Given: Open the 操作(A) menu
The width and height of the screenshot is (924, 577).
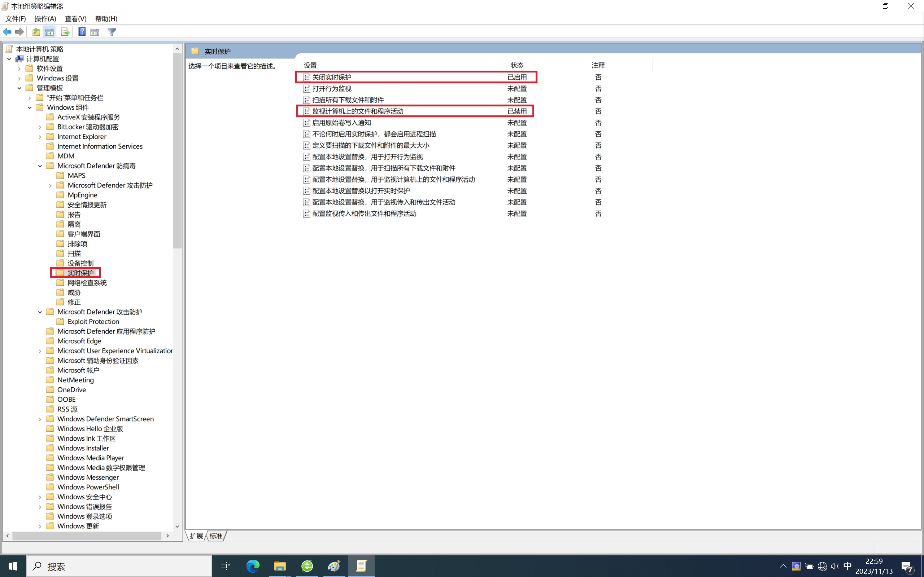Looking at the screenshot, I should pos(45,19).
